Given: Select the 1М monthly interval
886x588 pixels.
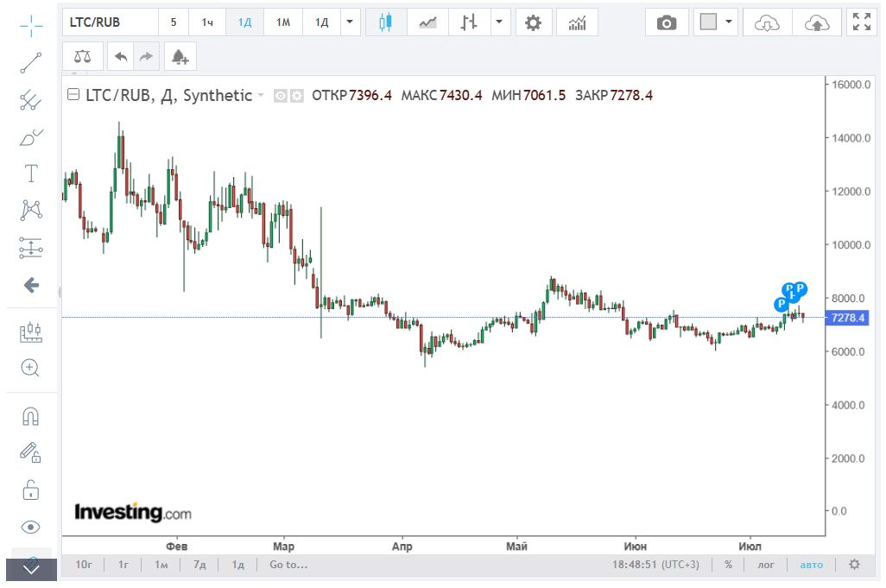Looking at the screenshot, I should point(283,22).
